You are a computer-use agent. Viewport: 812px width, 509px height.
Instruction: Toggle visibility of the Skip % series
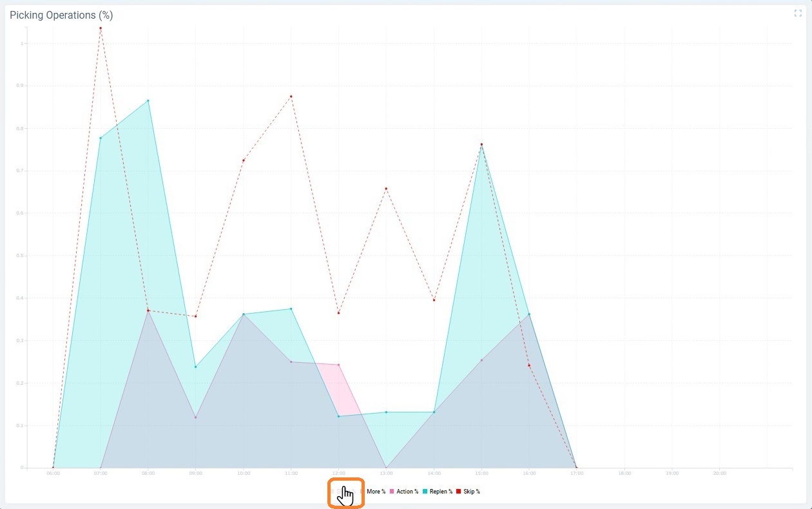click(x=471, y=491)
